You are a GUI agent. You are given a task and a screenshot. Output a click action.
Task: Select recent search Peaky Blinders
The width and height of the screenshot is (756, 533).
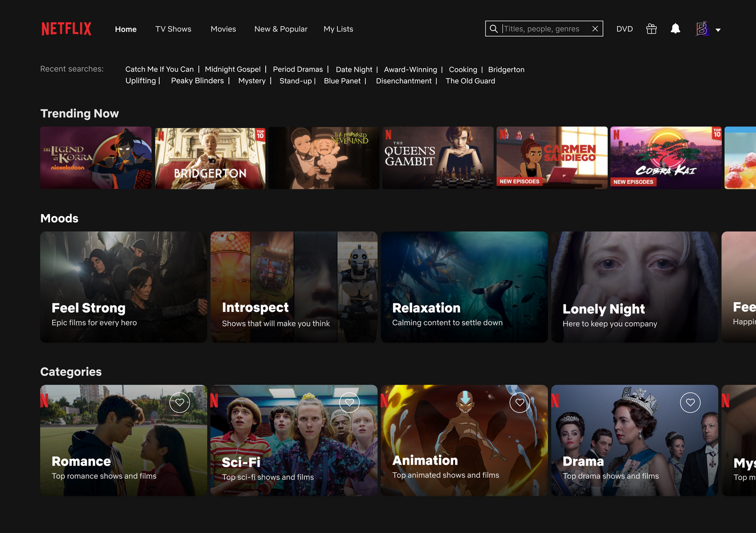point(197,81)
